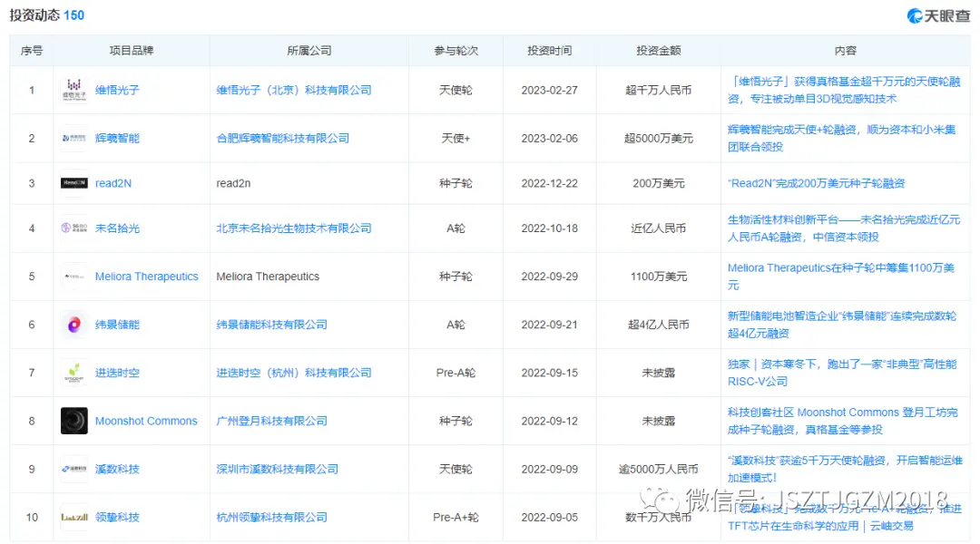Open company 杭州领挚科技有限公司
Image resolution: width=980 pixels, height=544 pixels.
click(x=271, y=517)
